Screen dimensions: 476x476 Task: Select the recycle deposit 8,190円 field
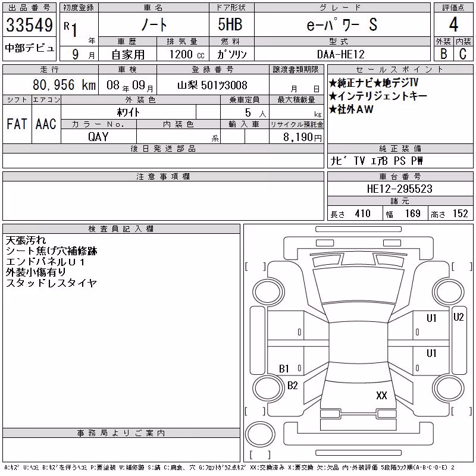coord(296,137)
